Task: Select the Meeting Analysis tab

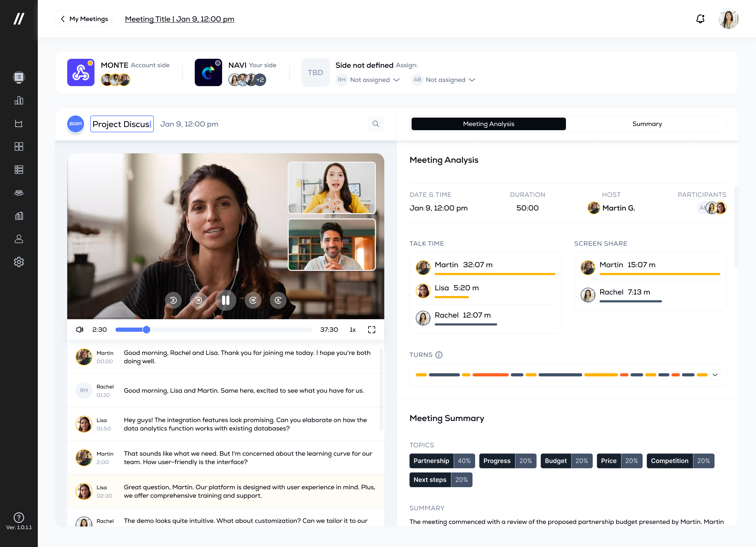Action: pyautogui.click(x=488, y=124)
